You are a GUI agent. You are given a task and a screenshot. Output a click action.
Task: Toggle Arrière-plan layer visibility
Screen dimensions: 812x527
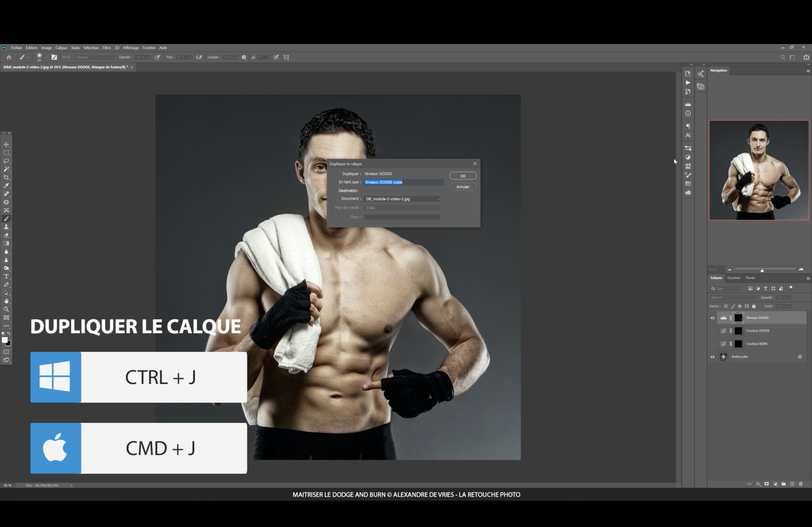point(712,357)
